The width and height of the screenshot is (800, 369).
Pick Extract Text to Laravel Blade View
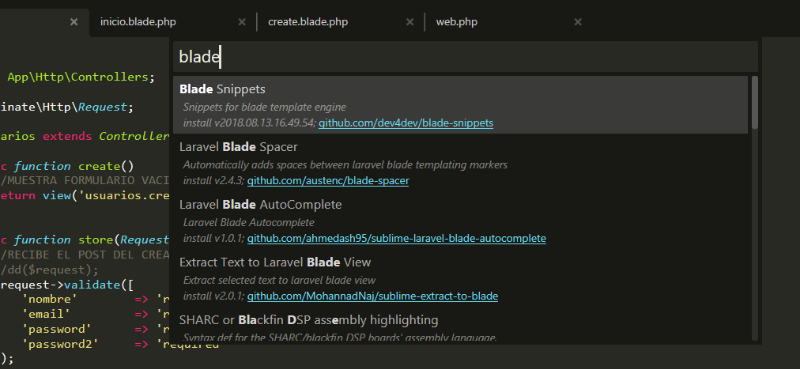tap(460, 278)
